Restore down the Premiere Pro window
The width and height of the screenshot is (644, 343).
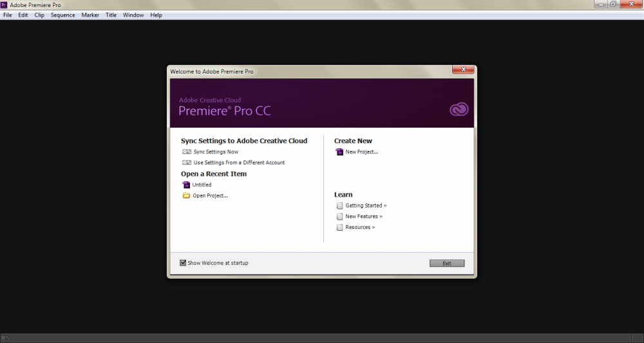tap(613, 4)
